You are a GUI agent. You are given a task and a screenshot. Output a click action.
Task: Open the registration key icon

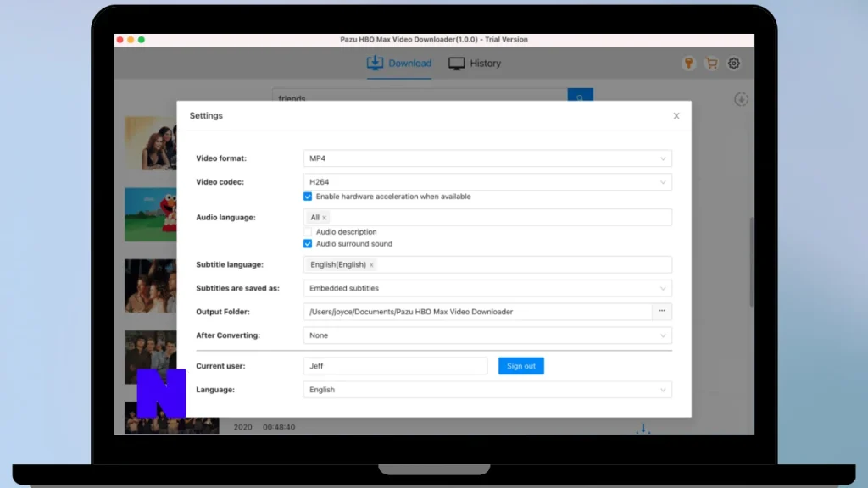(x=688, y=63)
